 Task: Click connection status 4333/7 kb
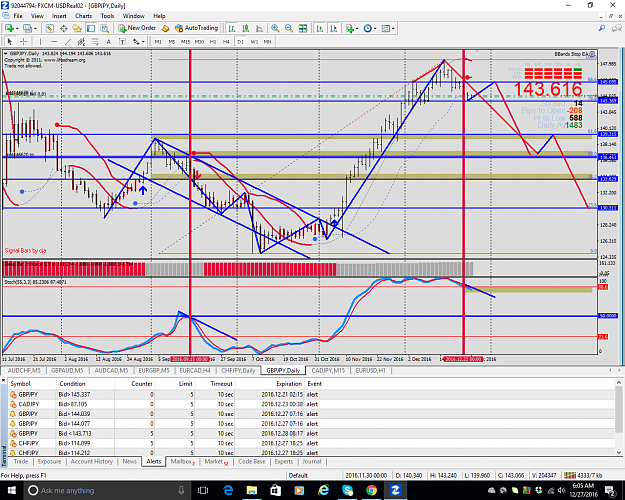[585, 475]
